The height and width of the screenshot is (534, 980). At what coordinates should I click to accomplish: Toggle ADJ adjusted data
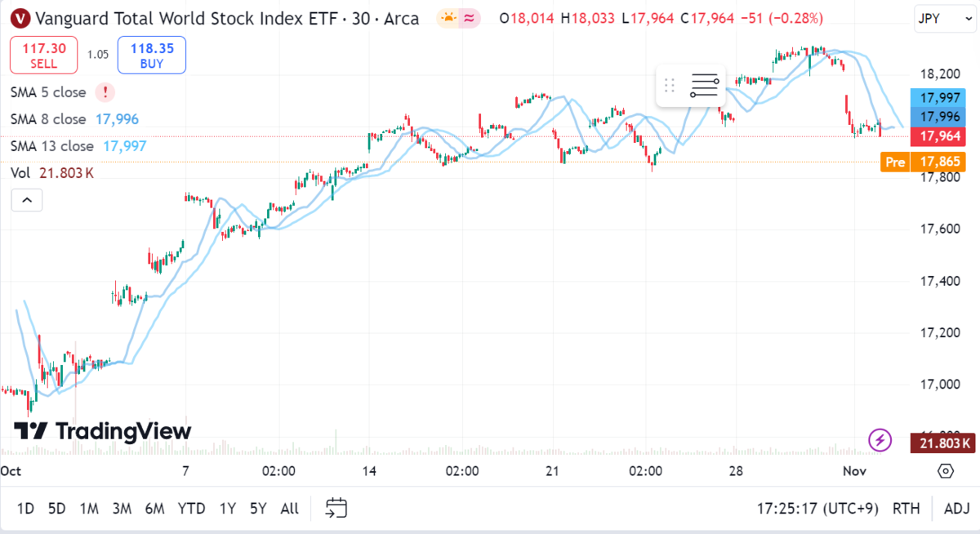point(956,508)
